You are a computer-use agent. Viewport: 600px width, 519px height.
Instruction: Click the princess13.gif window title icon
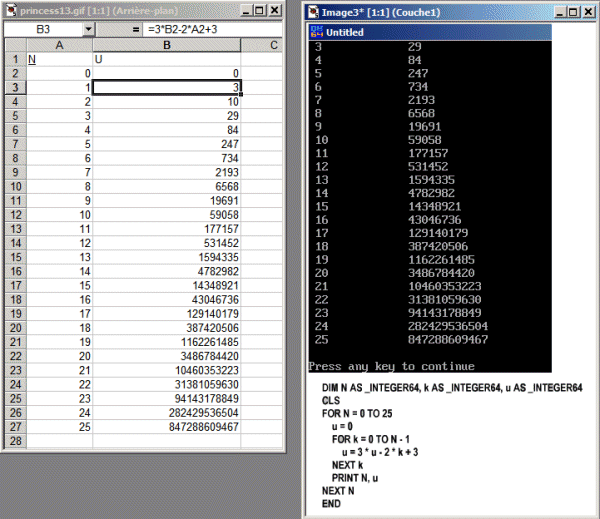[10, 10]
